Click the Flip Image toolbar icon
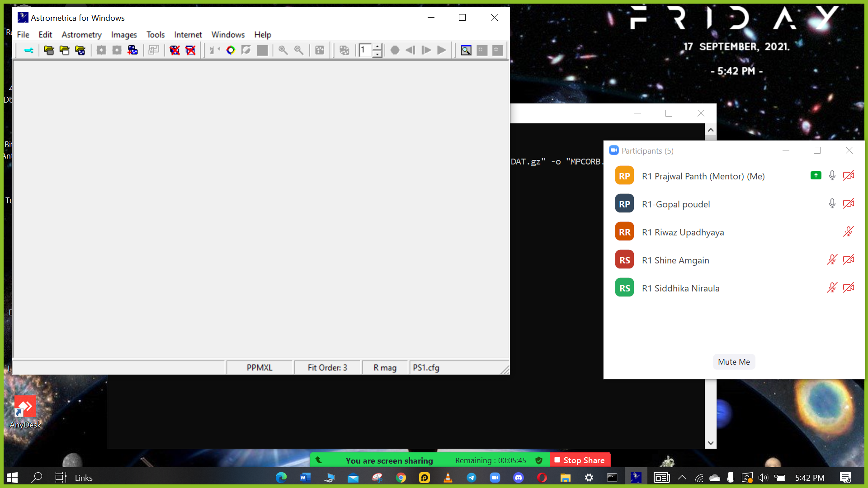Viewport: 868px width, 488px height. 214,50
